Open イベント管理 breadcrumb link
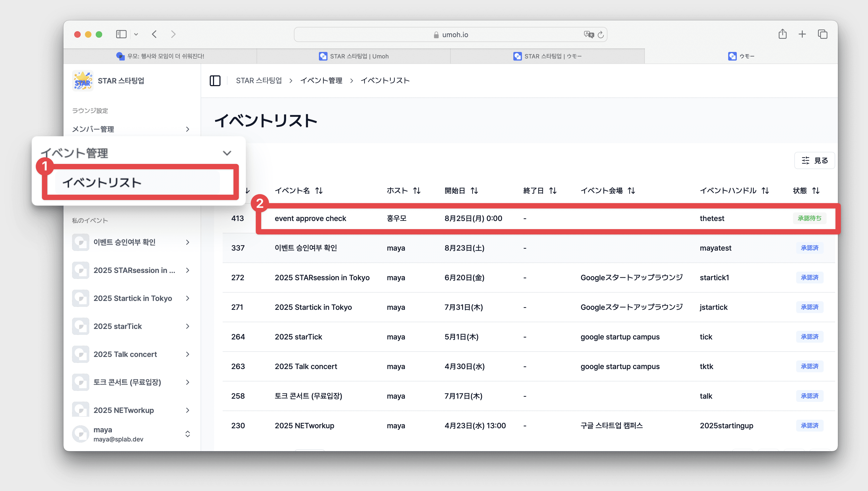868x491 pixels. click(x=321, y=80)
